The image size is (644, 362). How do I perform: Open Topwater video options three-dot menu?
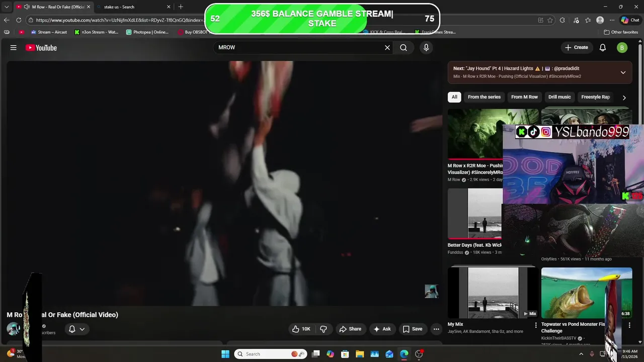pos(629,325)
